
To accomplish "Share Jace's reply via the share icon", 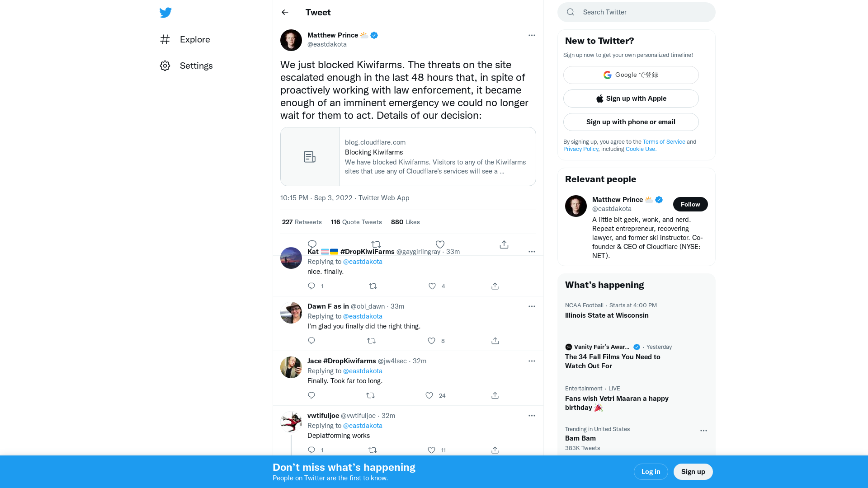I will [x=495, y=395].
